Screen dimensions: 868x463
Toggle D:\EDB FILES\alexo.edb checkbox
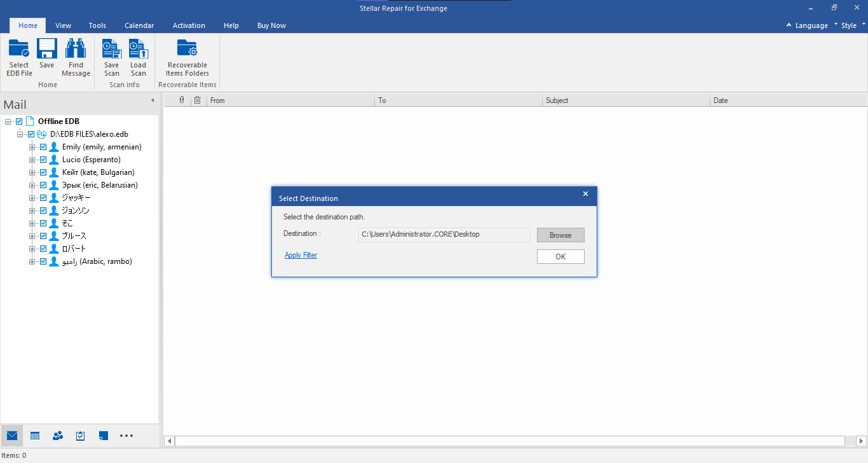pos(31,134)
